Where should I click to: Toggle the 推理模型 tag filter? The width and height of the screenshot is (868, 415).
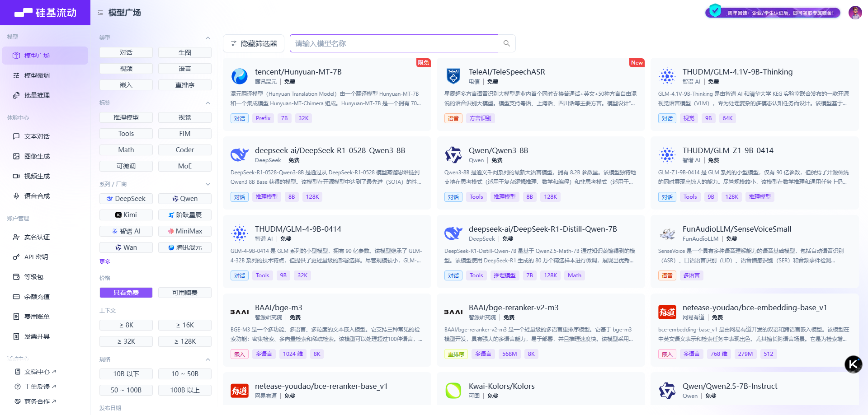(x=126, y=117)
